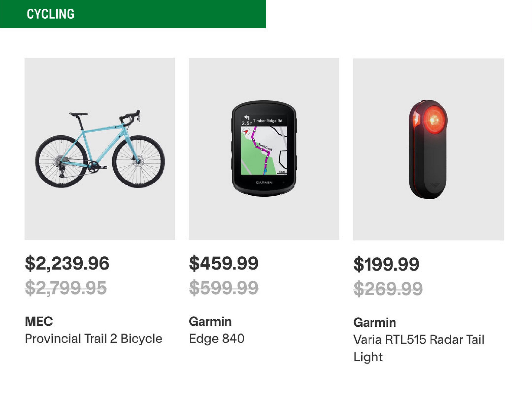
Task: Open the Provincial Trail 2 Bicycle image
Action: (100, 148)
